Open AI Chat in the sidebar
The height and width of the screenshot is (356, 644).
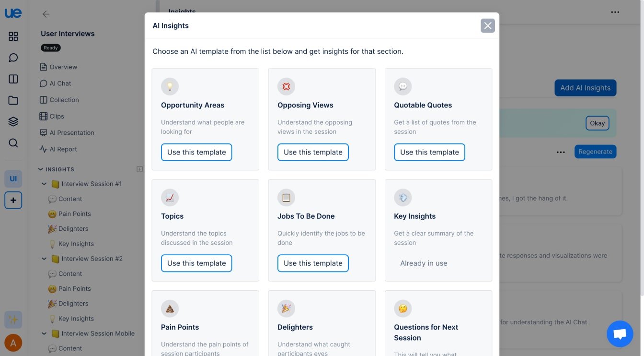(x=60, y=83)
